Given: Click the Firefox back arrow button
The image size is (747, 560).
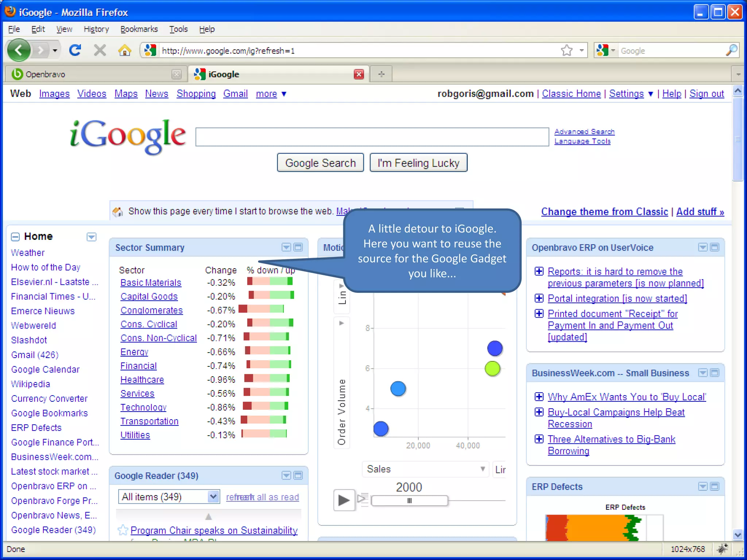Looking at the screenshot, I should [19, 50].
